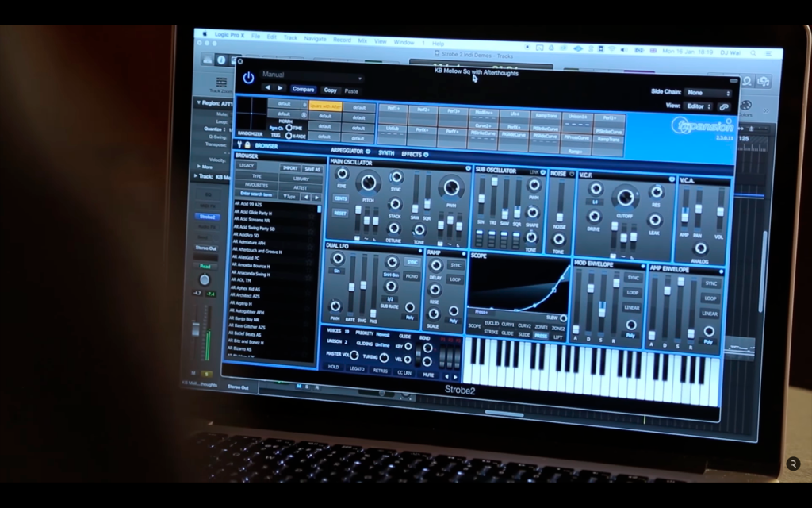Click the next preset arrow in plugin header
812x508 pixels.
(x=280, y=88)
